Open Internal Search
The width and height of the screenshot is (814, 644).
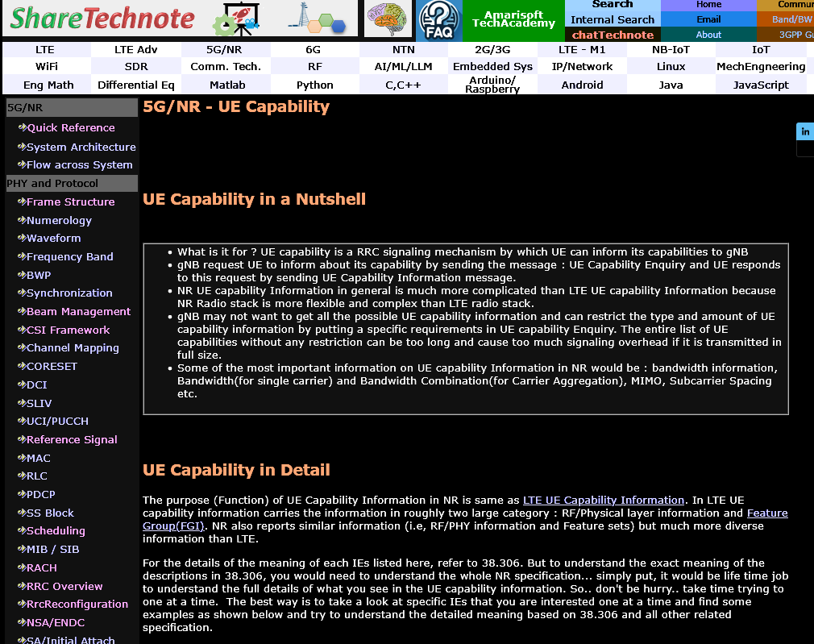[x=613, y=19]
